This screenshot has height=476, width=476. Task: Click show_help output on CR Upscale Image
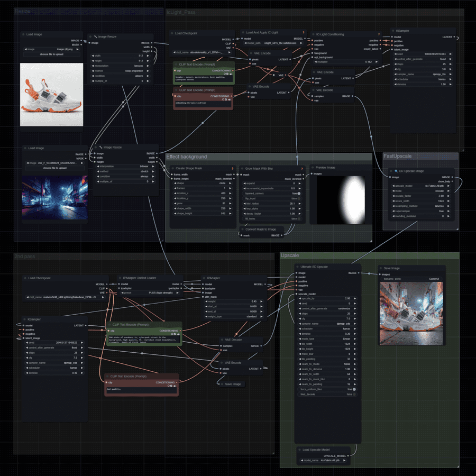452,181
